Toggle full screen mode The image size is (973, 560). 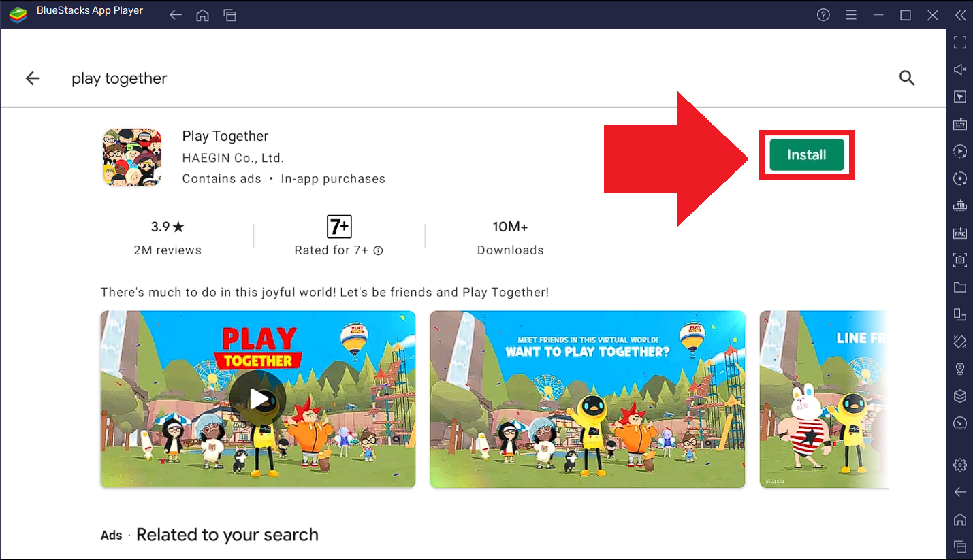[x=960, y=42]
